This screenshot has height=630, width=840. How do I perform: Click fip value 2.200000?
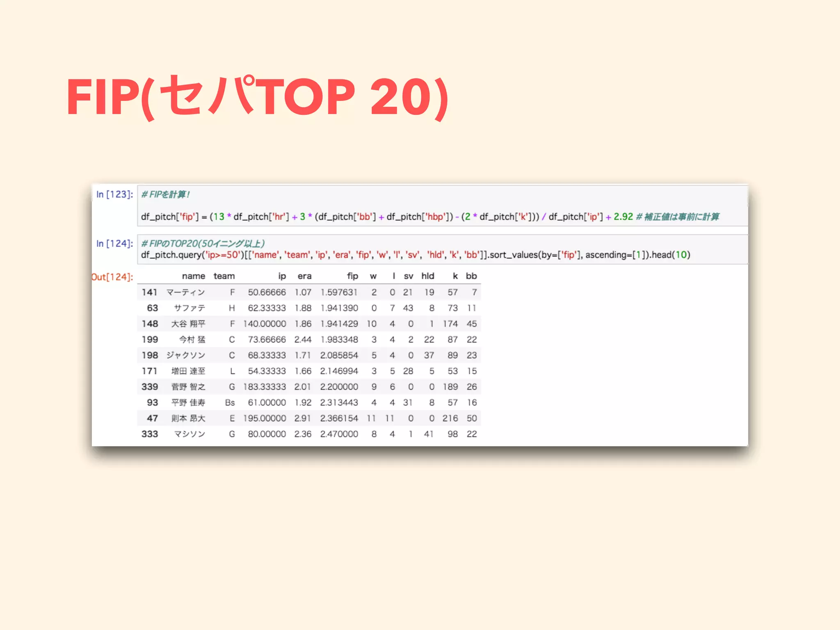coord(339,387)
